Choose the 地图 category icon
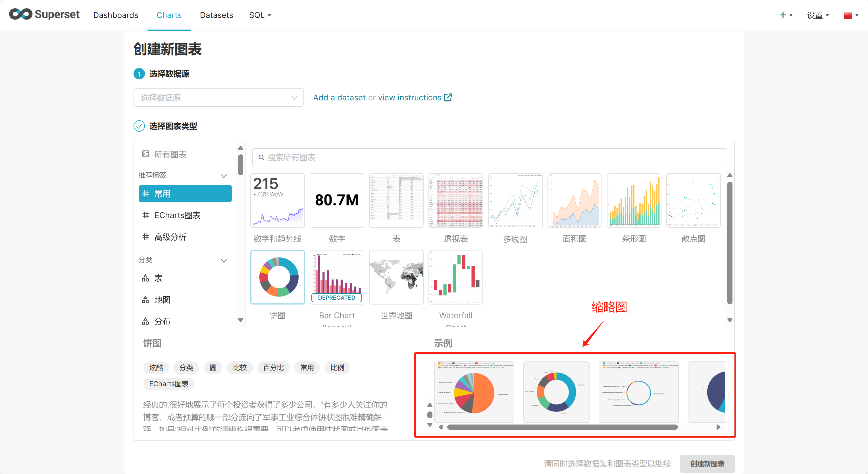Image resolution: width=868 pixels, height=474 pixels. (145, 300)
